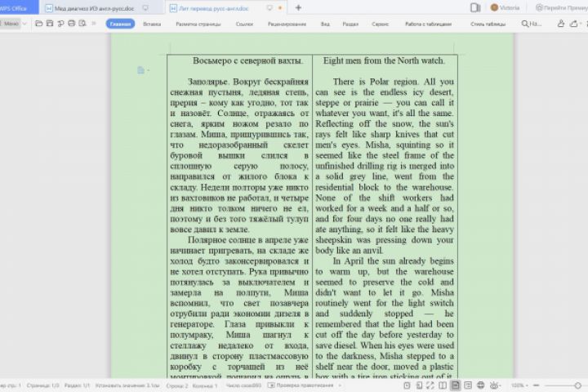The image size is (588, 392).
Task: Select the outline view icon in the status bar
Action: [468, 385]
